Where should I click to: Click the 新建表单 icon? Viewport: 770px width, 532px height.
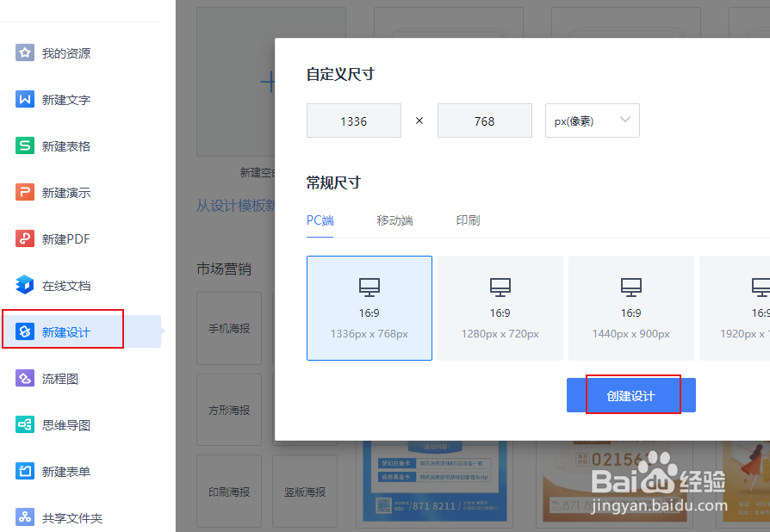click(25, 471)
